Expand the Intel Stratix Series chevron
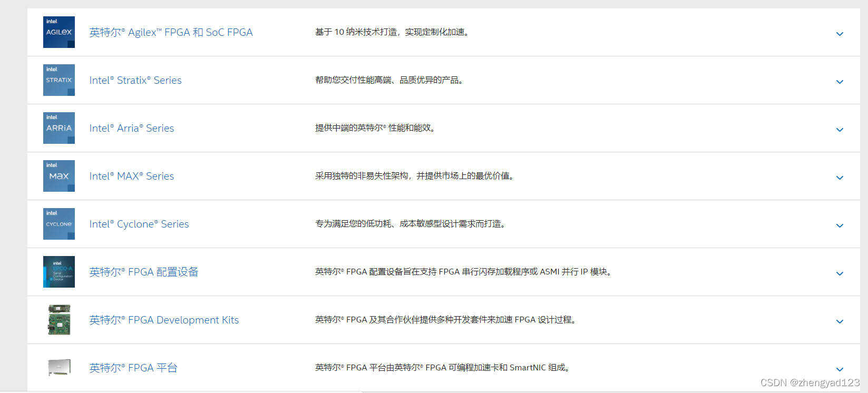868x393 pixels. [840, 82]
